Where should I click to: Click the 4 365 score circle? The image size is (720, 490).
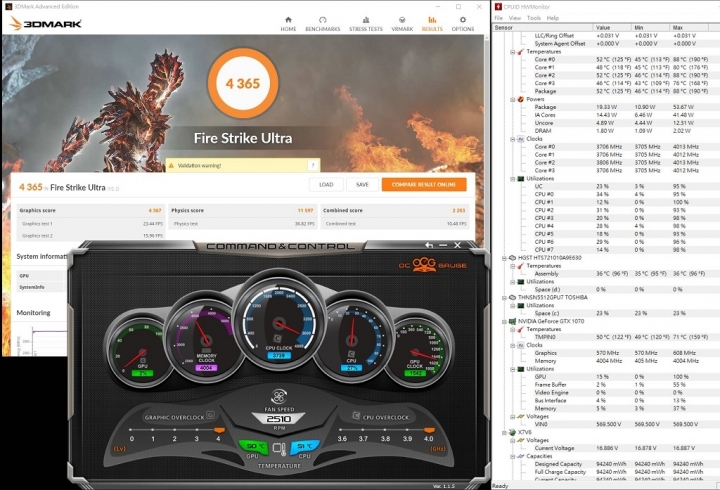point(242,84)
